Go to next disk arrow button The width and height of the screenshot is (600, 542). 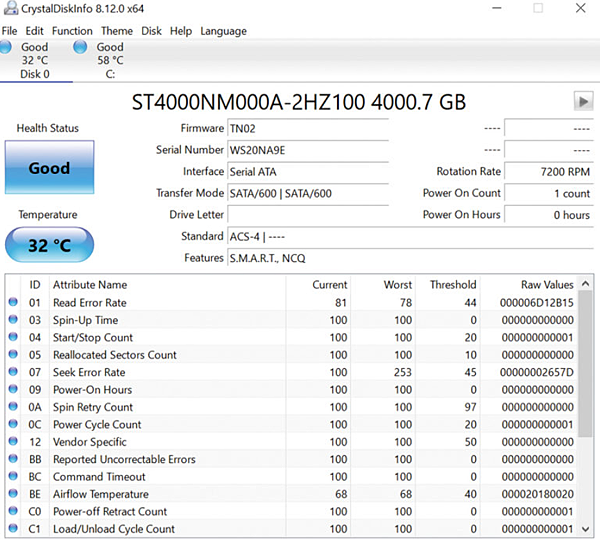tap(584, 101)
